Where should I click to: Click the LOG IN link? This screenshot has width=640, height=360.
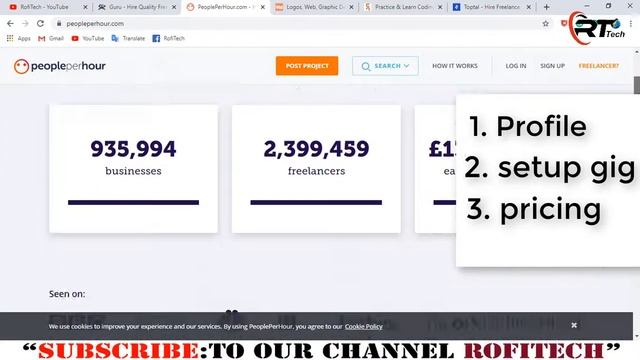click(x=516, y=66)
